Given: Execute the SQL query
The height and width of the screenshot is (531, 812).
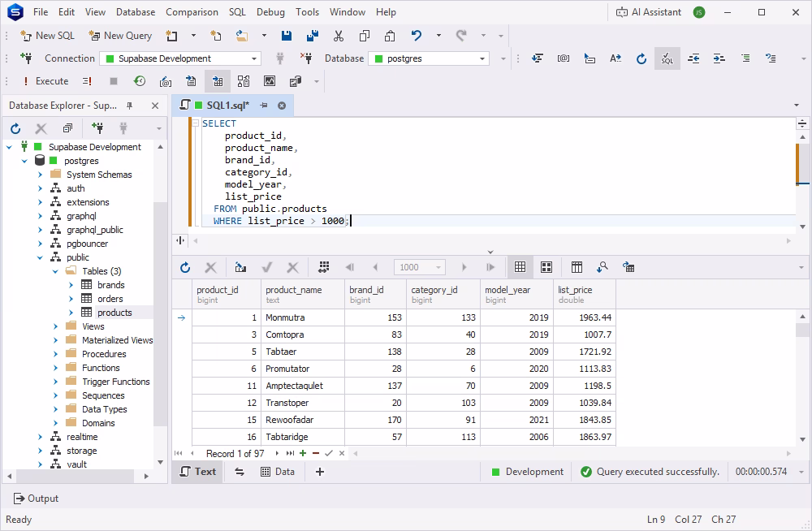Looking at the screenshot, I should [x=45, y=81].
